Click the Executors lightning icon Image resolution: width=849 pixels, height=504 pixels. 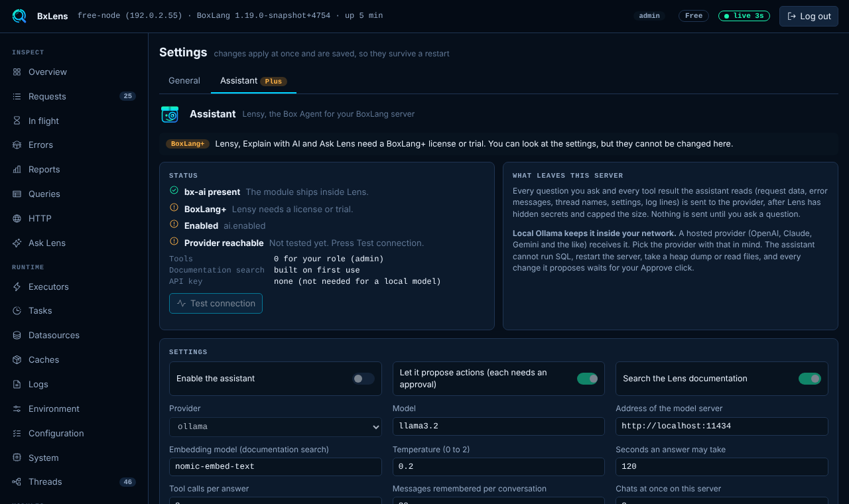[x=17, y=286]
